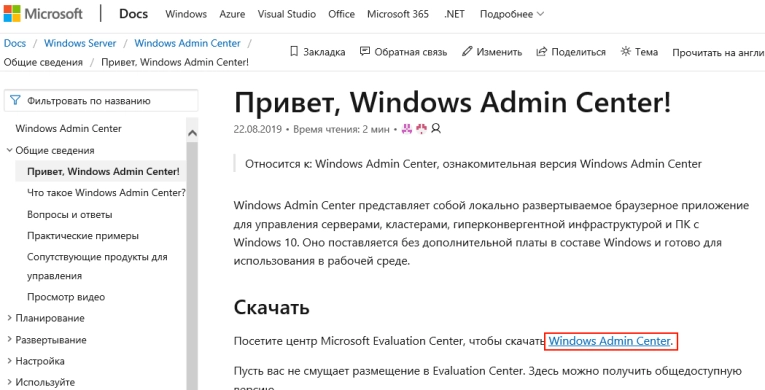Screen dimensions: 765x390
Task: Open the Windows Admin Center download link
Action: [x=609, y=341]
